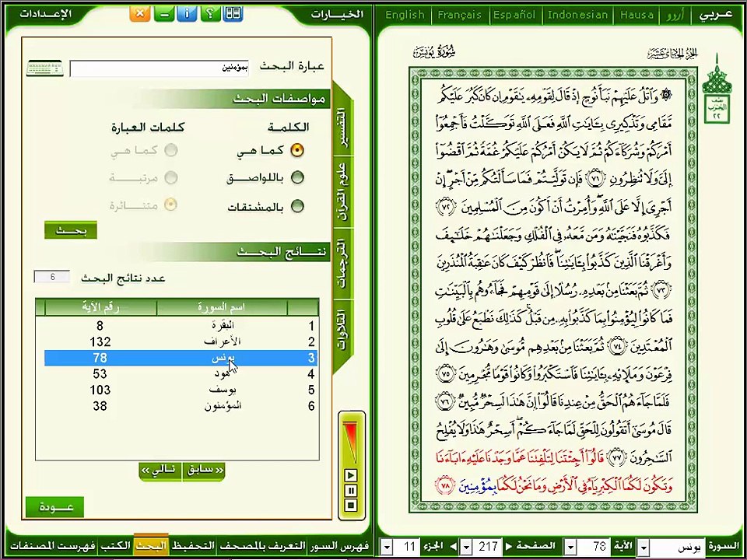Open the الصفحة dropdown showing 217
This screenshot has width=747, height=560.
(x=466, y=546)
